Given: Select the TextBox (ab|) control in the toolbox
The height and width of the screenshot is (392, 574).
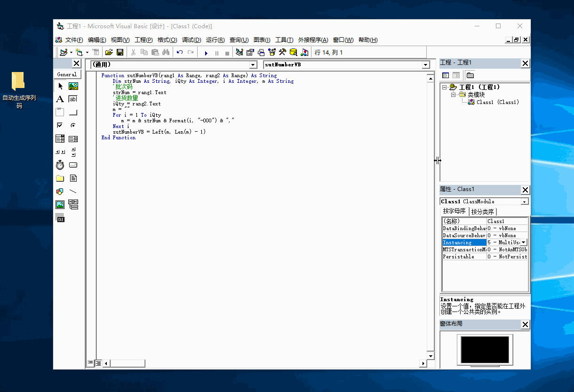Looking at the screenshot, I should (73, 99).
